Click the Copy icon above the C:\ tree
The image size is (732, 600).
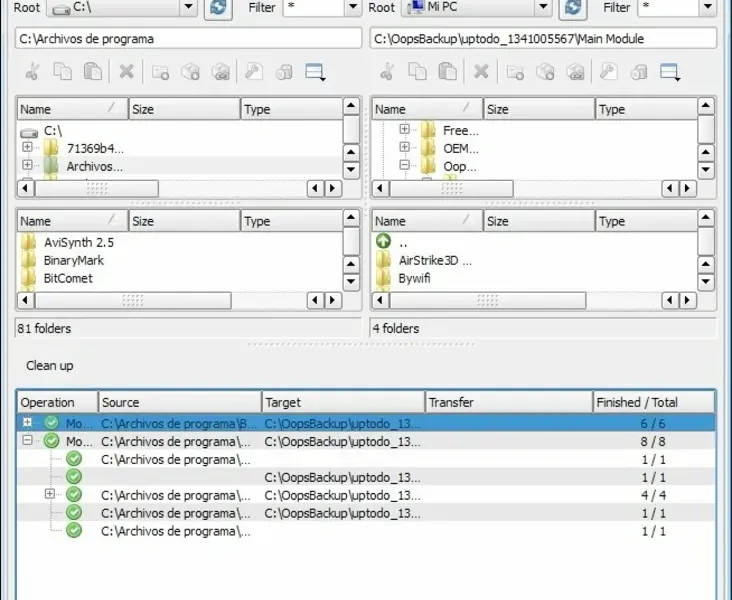63,72
